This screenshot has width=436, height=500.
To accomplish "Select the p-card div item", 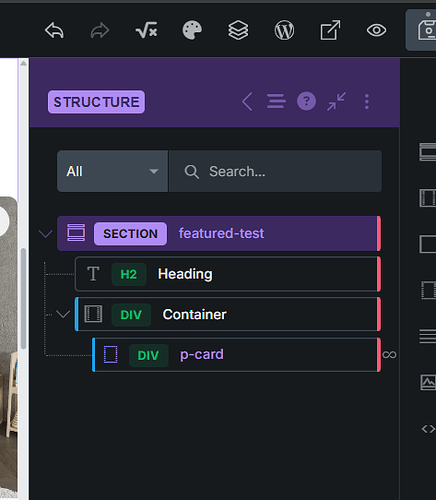I will tap(236, 355).
